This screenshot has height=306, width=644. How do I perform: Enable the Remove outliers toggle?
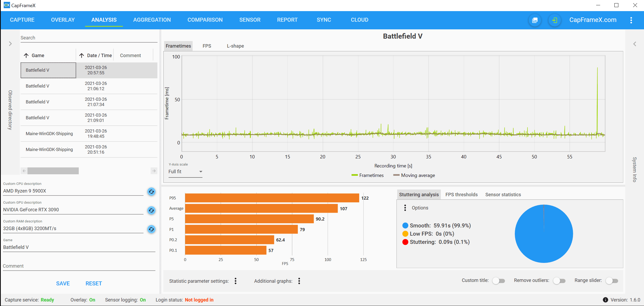559,281
